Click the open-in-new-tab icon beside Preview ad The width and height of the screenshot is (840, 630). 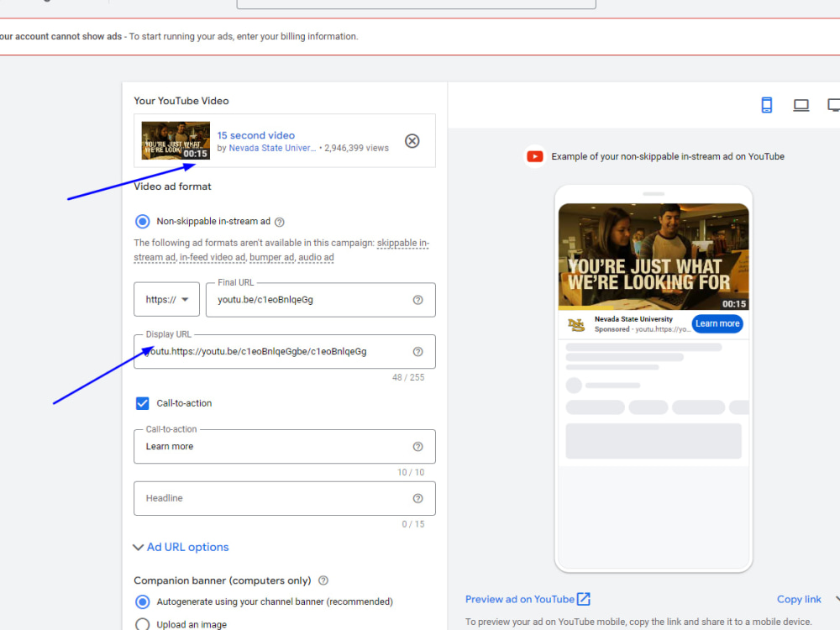[584, 599]
